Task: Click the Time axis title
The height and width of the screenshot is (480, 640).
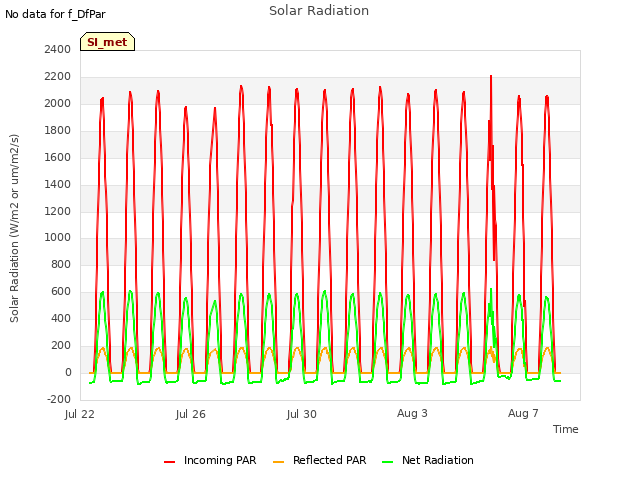Action: (x=566, y=429)
